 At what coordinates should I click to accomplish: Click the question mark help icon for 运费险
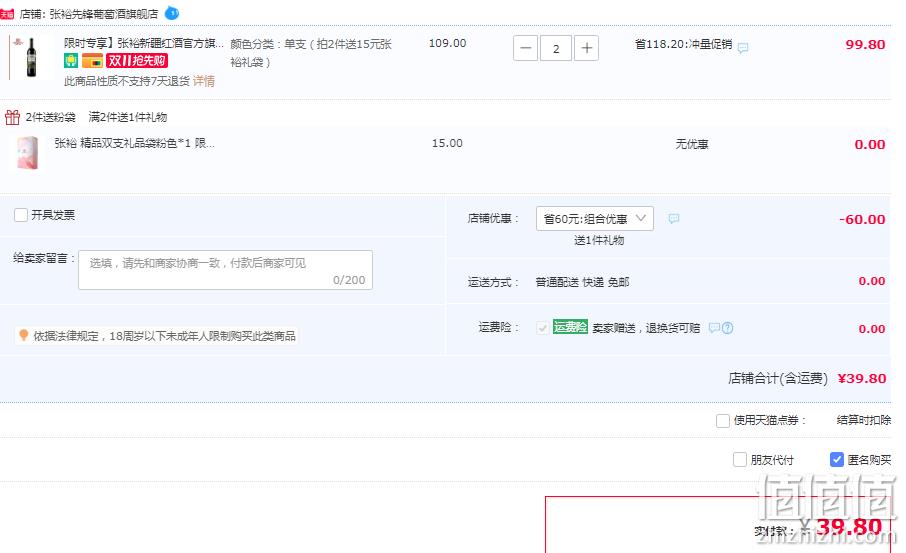[x=727, y=328]
